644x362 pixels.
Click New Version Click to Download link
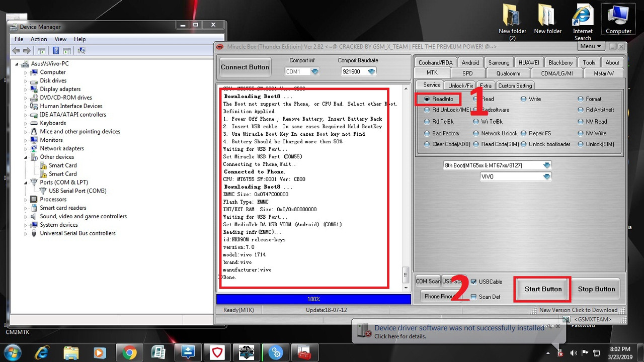pyautogui.click(x=578, y=310)
